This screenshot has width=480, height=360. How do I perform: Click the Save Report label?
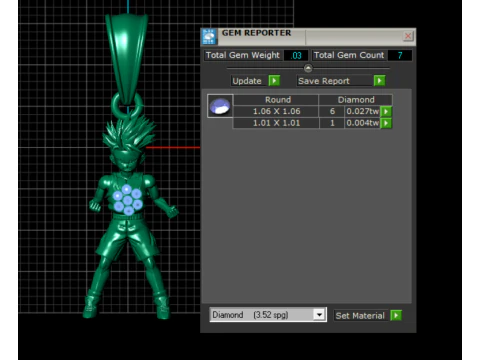[324, 81]
